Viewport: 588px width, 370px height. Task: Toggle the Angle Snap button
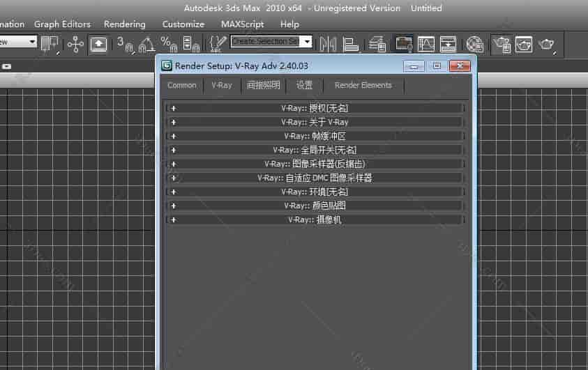[146, 44]
